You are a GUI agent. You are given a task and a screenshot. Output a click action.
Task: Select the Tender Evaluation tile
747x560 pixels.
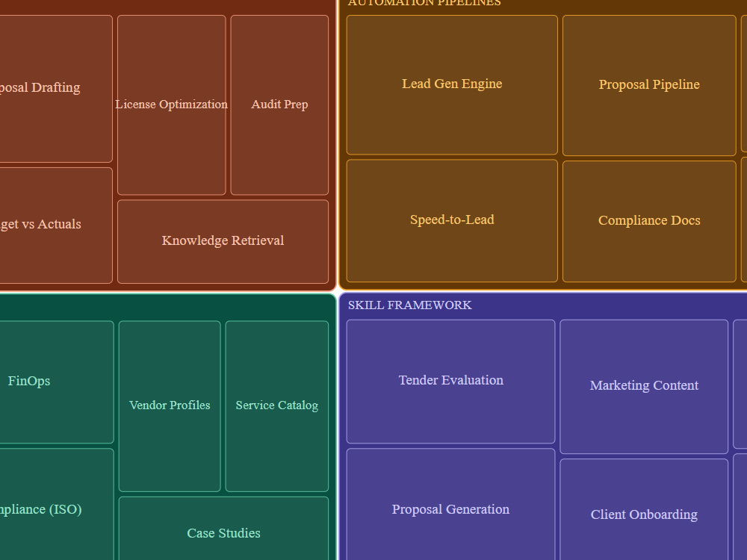coord(450,382)
